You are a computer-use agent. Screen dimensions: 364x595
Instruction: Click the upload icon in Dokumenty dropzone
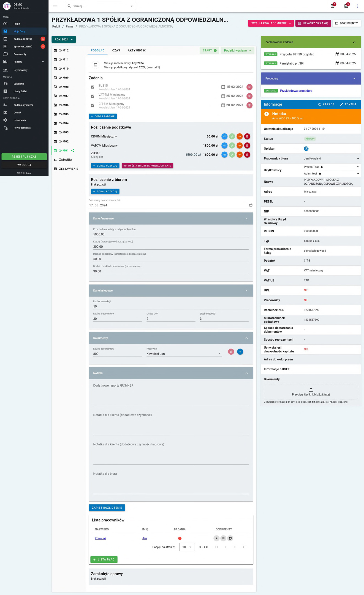pyautogui.click(x=311, y=390)
